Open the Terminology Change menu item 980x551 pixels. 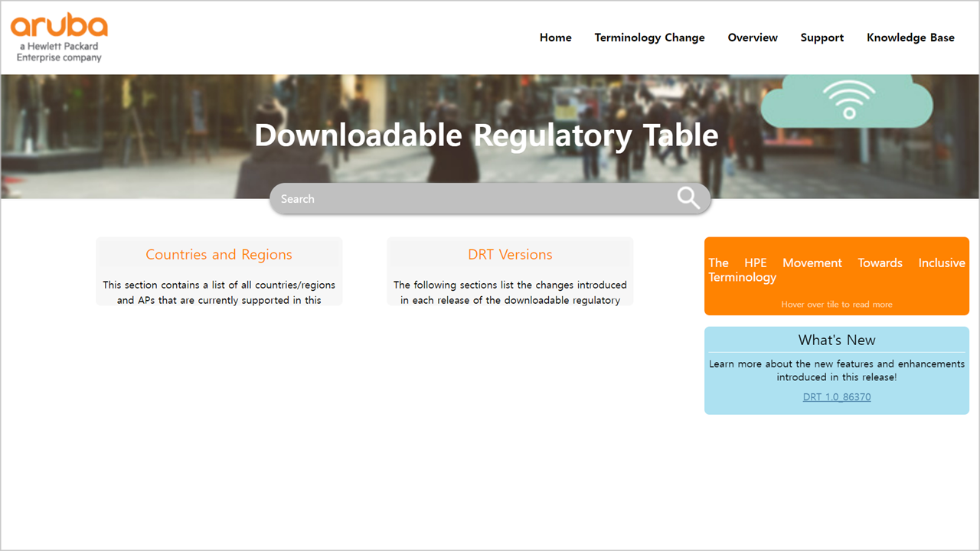tap(649, 37)
